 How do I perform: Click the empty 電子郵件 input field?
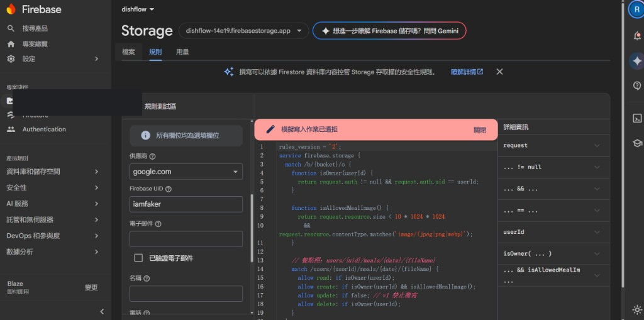[186, 239]
